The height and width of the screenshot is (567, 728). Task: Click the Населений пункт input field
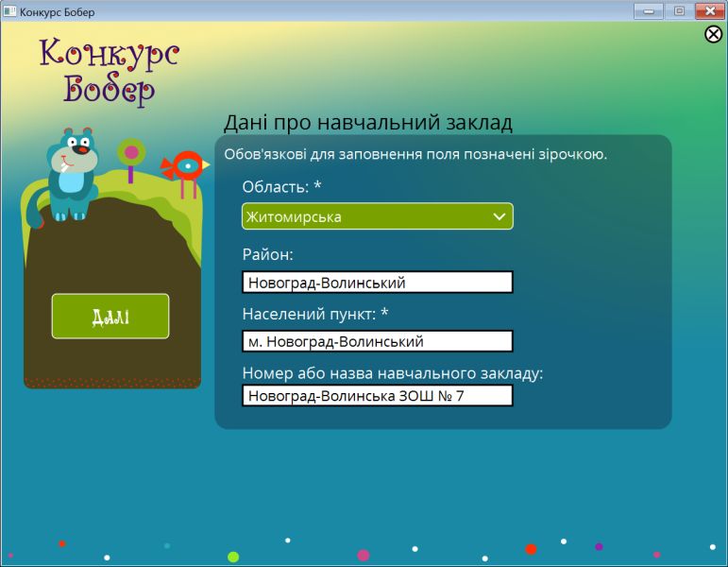click(378, 341)
